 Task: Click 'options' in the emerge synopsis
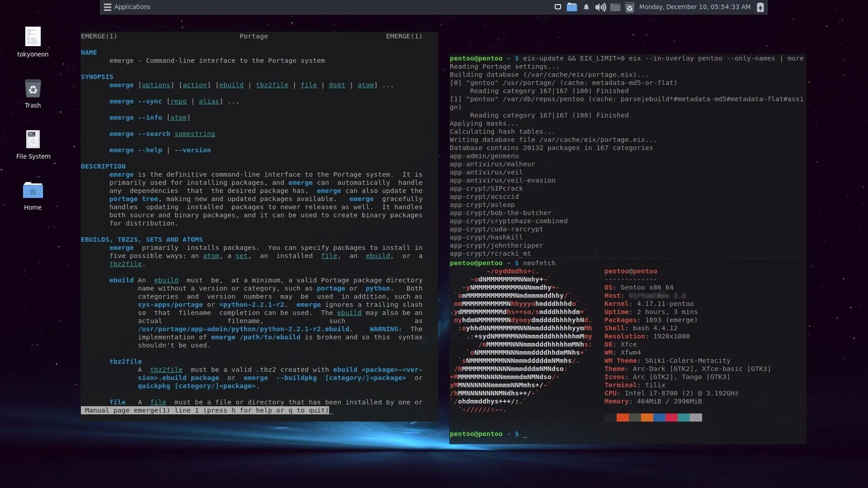(x=156, y=85)
